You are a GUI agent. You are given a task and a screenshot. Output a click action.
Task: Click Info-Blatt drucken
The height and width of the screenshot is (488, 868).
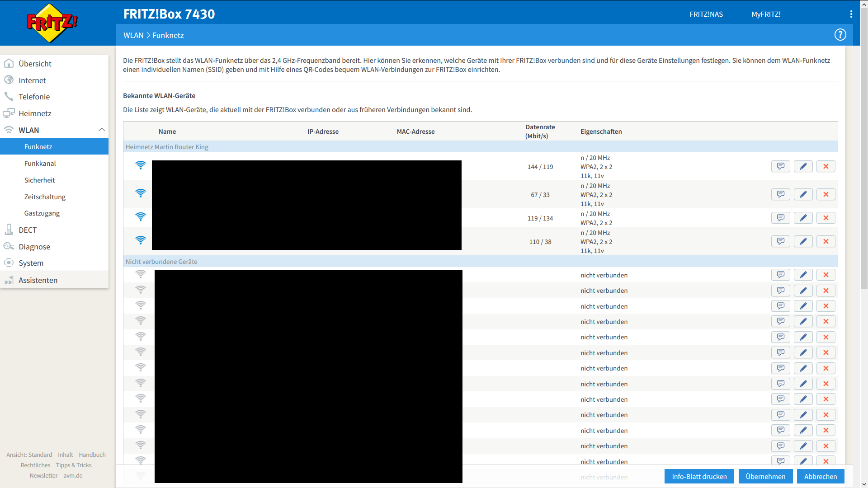[x=699, y=476]
